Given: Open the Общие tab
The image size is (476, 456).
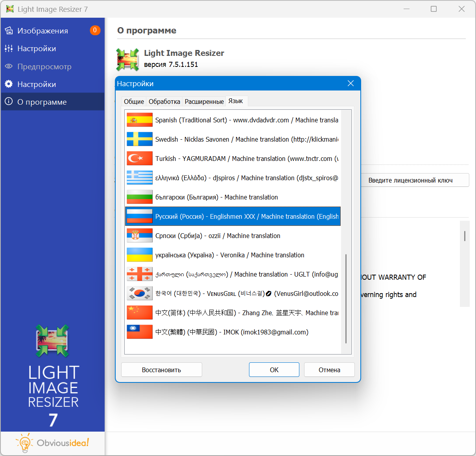Looking at the screenshot, I should pos(134,102).
